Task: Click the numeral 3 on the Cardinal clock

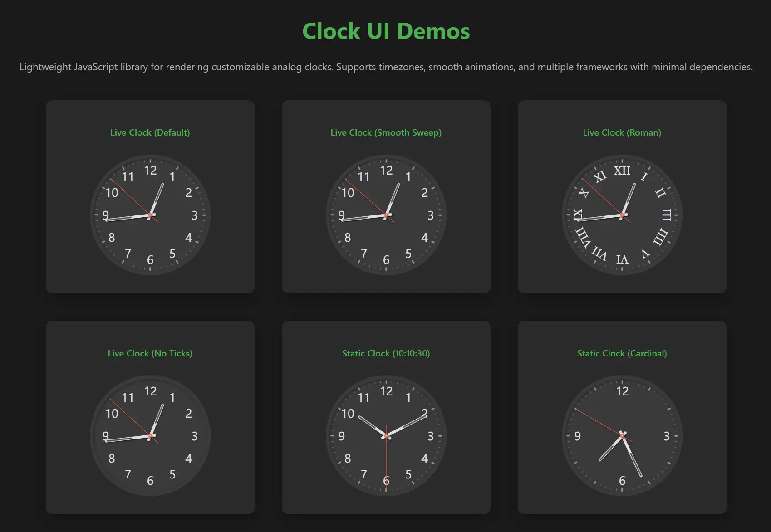Action: point(666,436)
